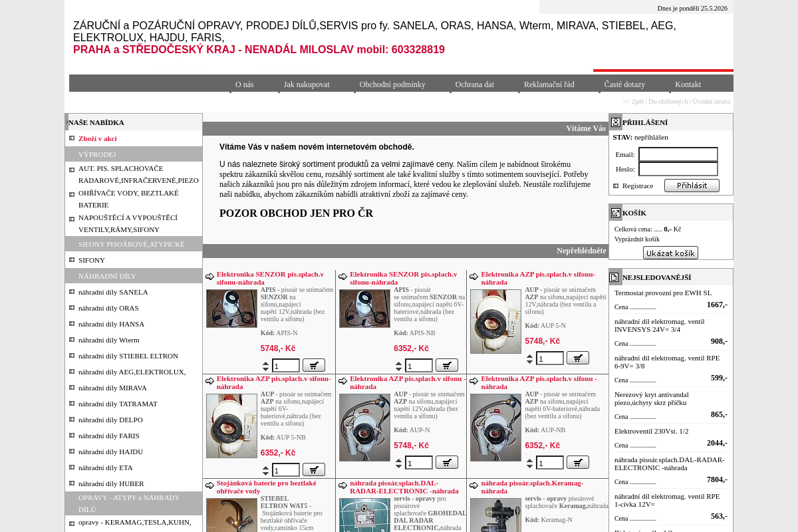798x532 pixels.
Task: Open náhradní díly MIRAVA category
Action: [x=112, y=388]
